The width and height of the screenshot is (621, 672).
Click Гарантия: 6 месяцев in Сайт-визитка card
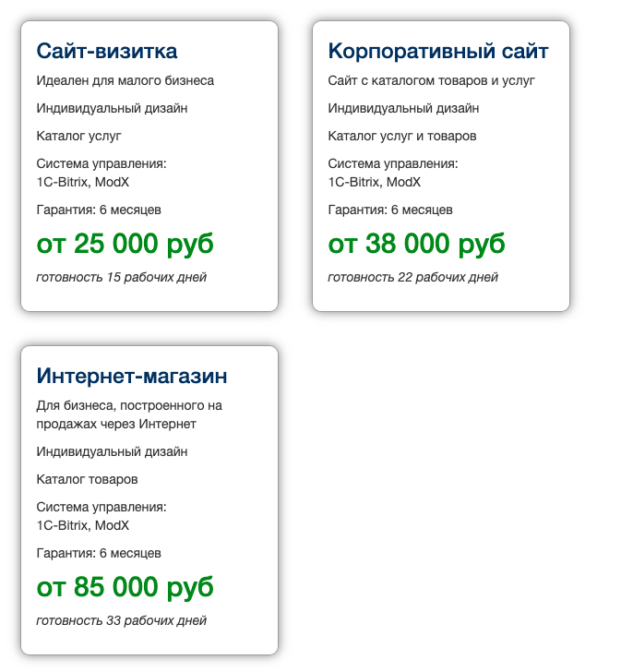pyautogui.click(x=99, y=210)
